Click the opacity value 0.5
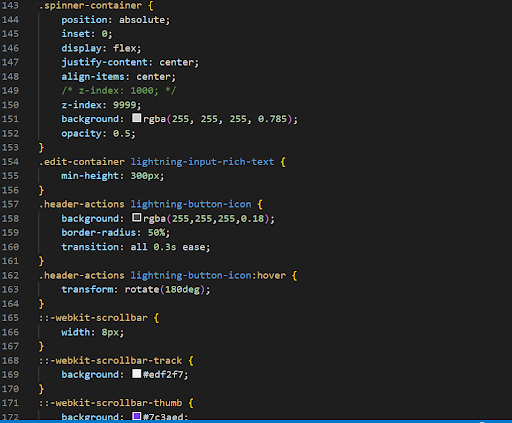Viewport: 512px width, 423px height. pyautogui.click(x=122, y=133)
